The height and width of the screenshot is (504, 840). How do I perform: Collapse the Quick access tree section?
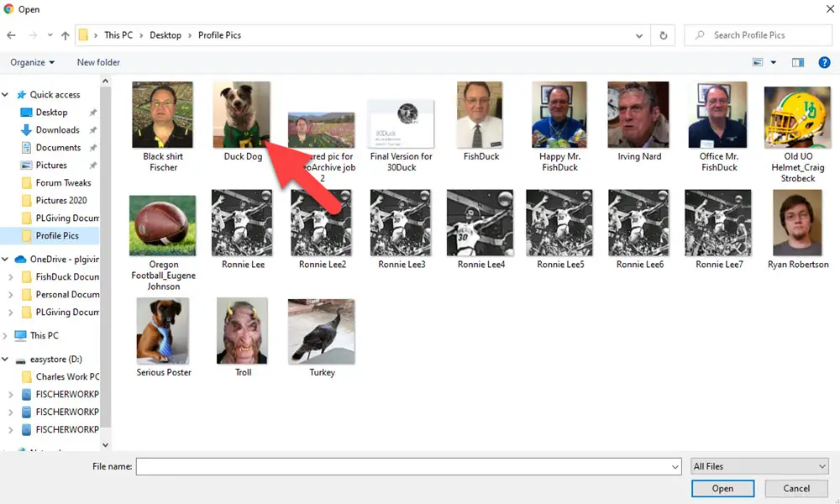[x=7, y=95]
